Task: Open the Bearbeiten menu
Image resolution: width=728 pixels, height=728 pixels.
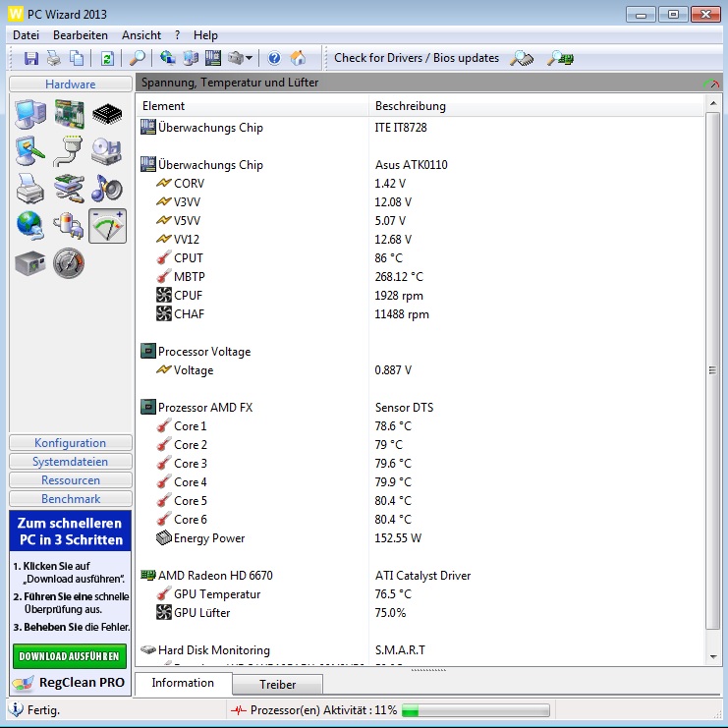Action: click(81, 35)
